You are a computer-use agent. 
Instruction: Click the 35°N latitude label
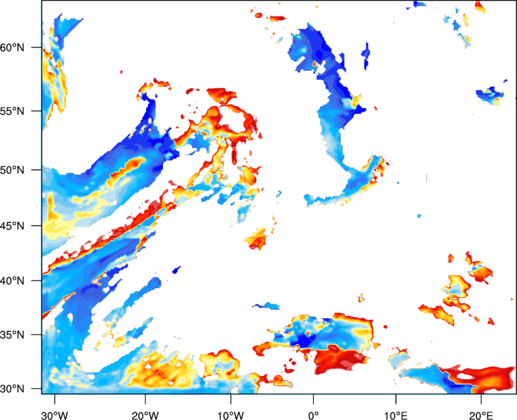pos(12,335)
